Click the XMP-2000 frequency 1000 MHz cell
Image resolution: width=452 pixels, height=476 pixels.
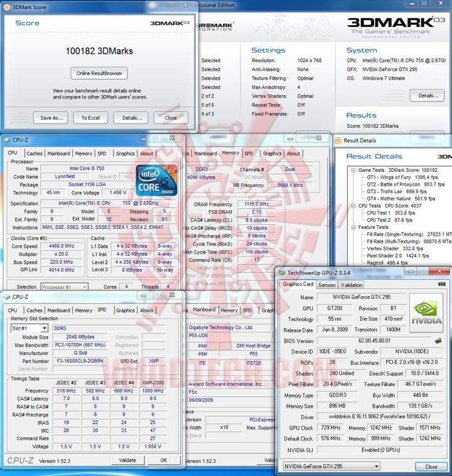tap(153, 391)
